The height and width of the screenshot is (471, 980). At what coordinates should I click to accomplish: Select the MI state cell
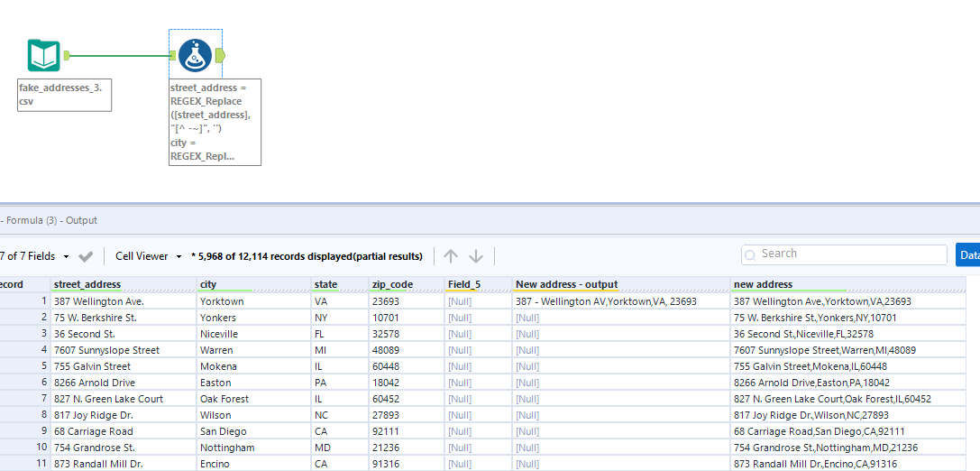(x=340, y=350)
